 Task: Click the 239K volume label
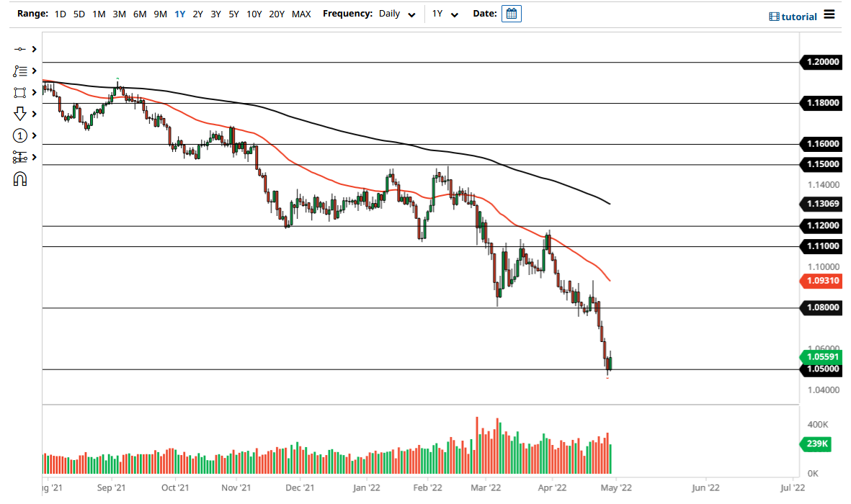(815, 444)
